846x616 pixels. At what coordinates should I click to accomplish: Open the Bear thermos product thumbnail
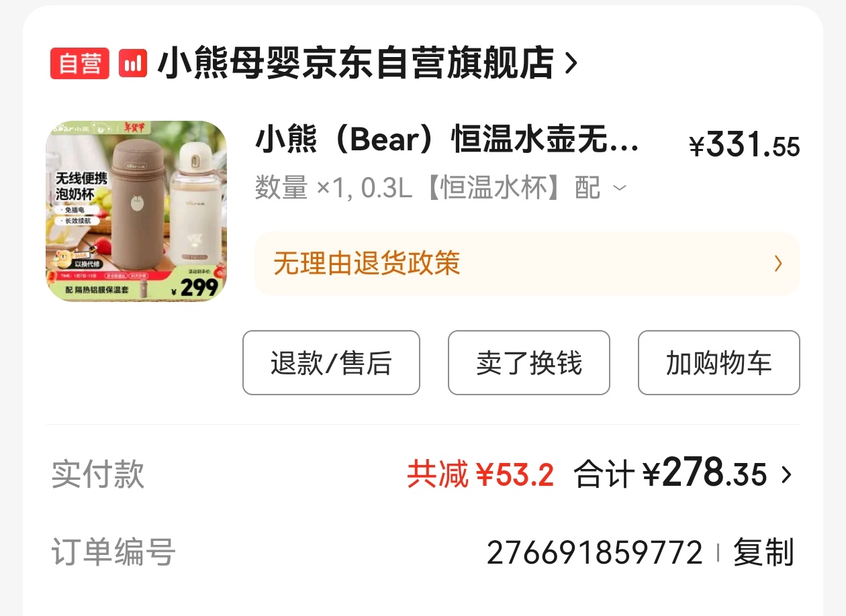tap(136, 211)
